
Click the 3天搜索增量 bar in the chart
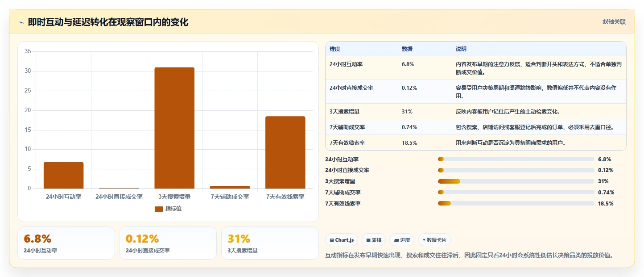tap(174, 128)
